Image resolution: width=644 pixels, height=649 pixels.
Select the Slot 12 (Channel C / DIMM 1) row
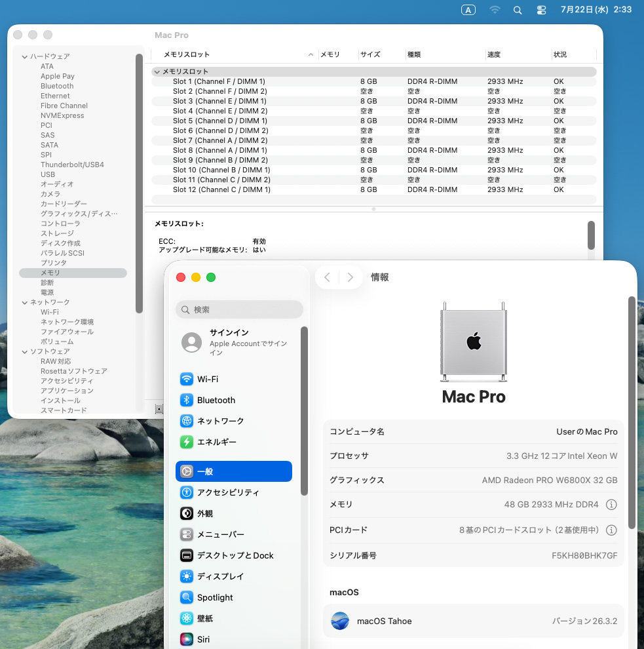point(374,189)
